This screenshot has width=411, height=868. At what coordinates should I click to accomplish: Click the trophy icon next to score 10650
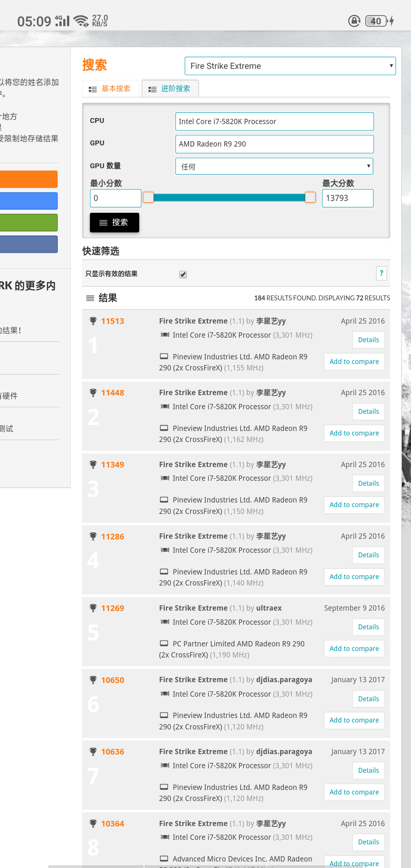93,680
